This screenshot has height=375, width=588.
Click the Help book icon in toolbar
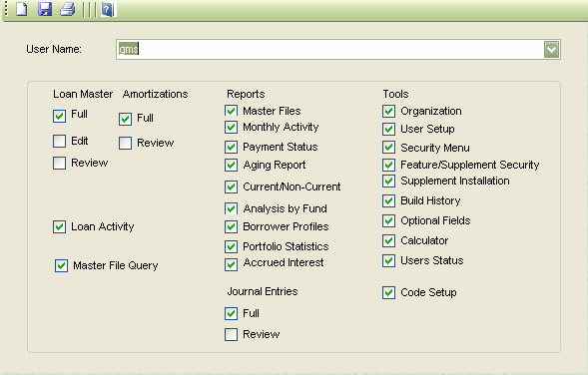pyautogui.click(x=108, y=9)
